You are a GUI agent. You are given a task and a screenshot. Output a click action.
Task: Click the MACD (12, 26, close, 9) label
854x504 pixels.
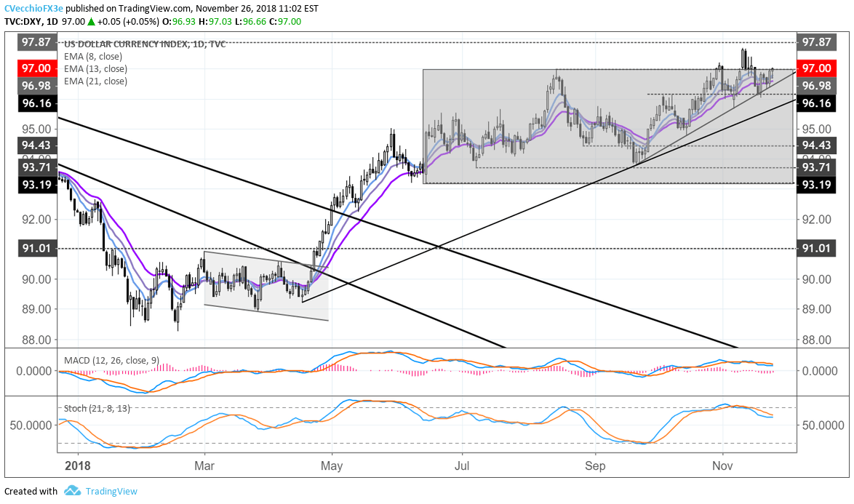click(111, 360)
